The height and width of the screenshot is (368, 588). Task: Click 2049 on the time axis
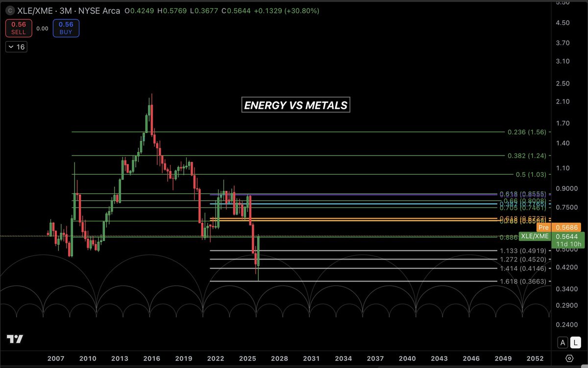pyautogui.click(x=503, y=359)
